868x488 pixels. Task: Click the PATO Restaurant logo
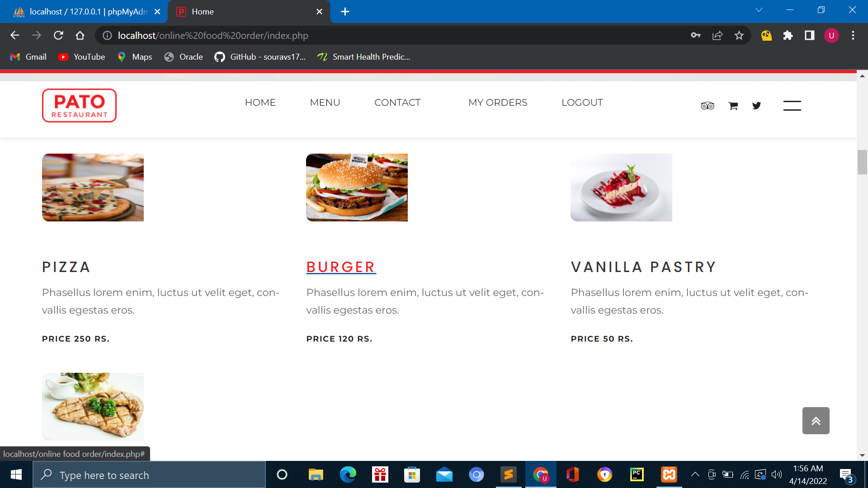pyautogui.click(x=79, y=105)
